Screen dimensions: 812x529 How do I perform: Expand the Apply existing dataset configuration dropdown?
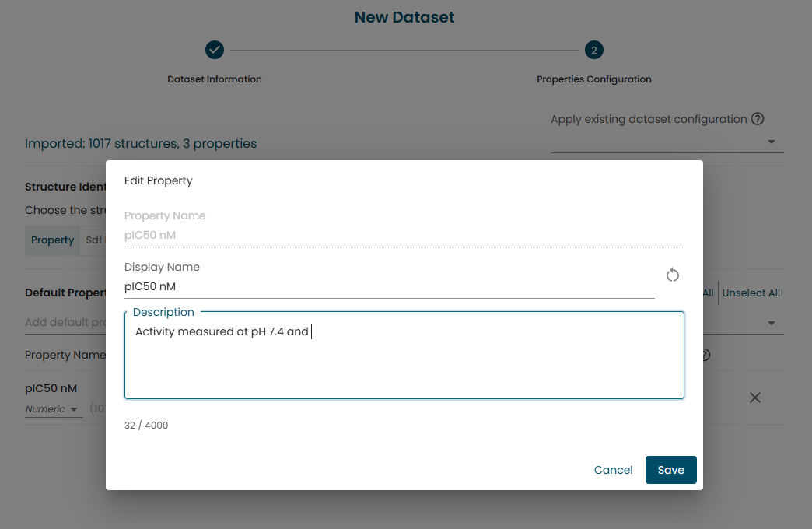[x=771, y=142]
